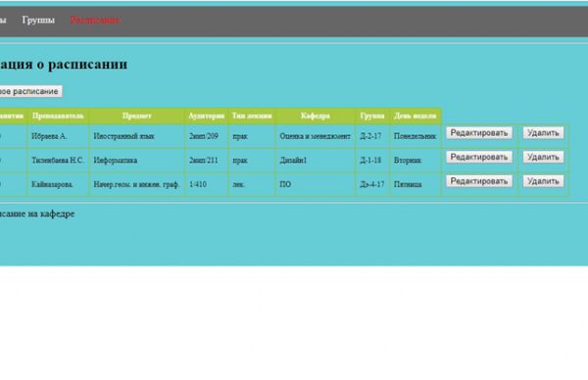Select the Пятница day cell

416,184
